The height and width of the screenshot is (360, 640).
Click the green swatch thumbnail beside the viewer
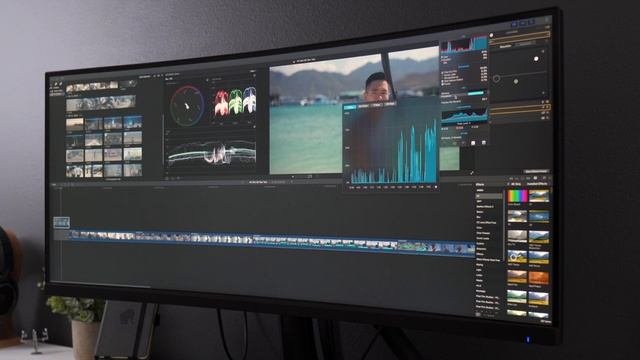coord(449,158)
